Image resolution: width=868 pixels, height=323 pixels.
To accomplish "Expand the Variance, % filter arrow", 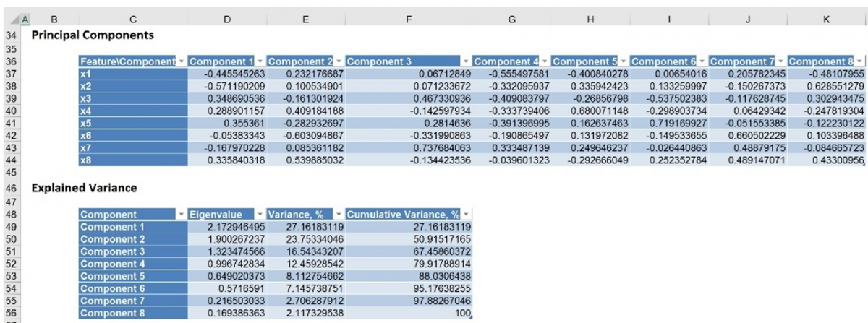I will click(339, 215).
